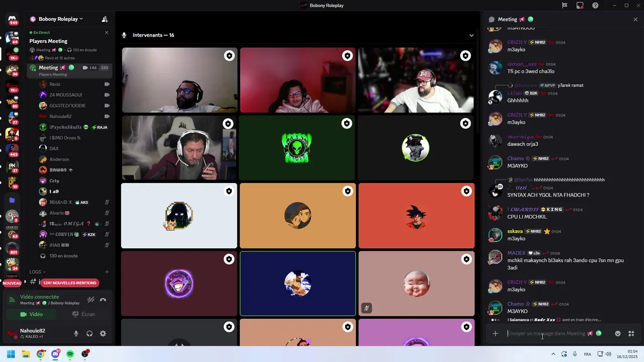Close the En Direct Players Meeting banner

coord(107,32)
